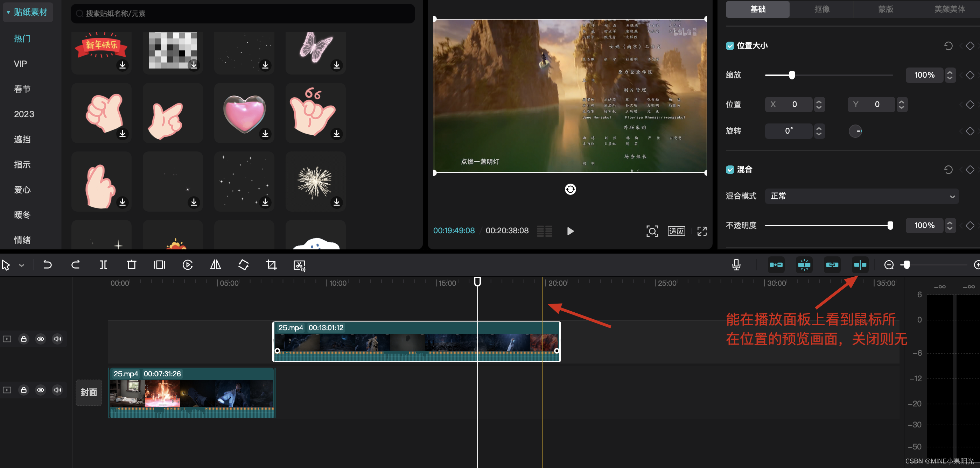980x468 pixels.
Task: Click the reverse playback icon
Action: pos(188,264)
